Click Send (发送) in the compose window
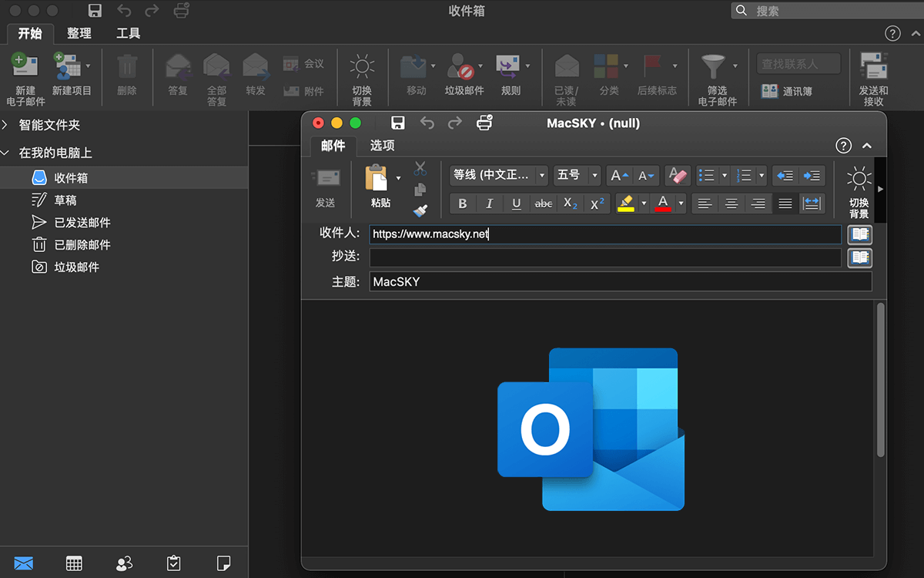 325,188
